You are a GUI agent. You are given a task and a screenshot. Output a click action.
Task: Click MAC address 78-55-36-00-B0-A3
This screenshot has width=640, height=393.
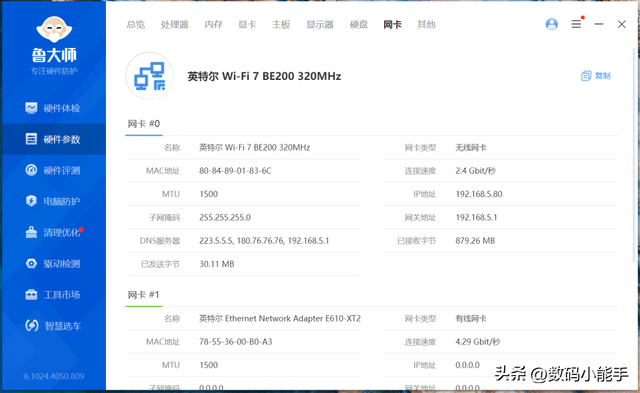[236, 342]
